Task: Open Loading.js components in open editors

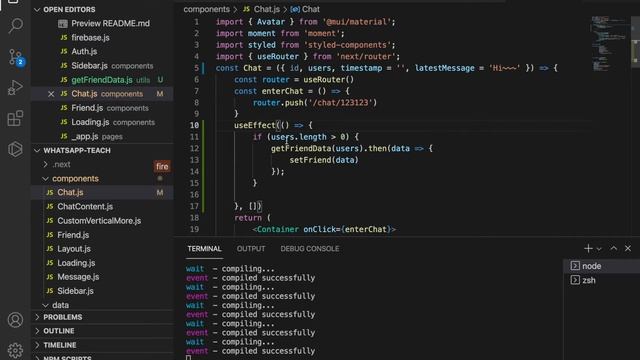Action: click(102, 122)
